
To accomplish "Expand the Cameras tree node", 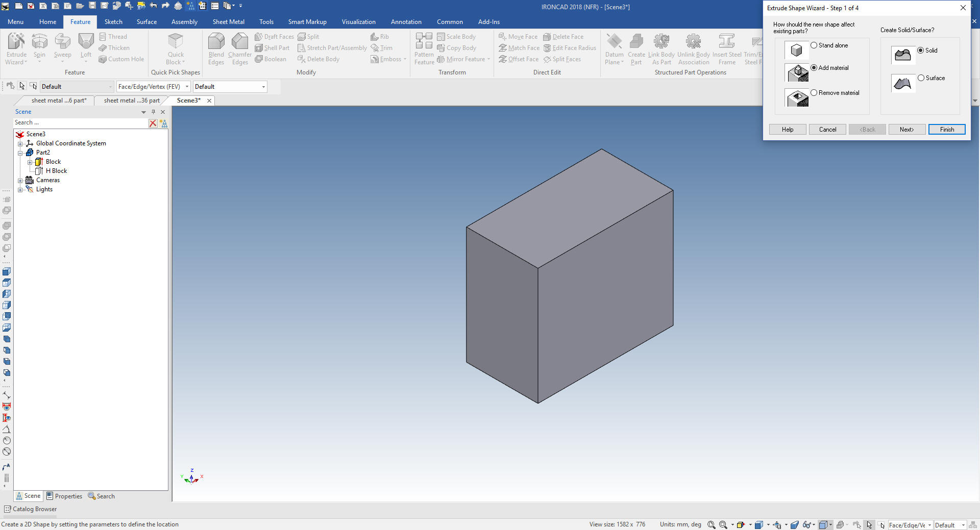I will [20, 181].
